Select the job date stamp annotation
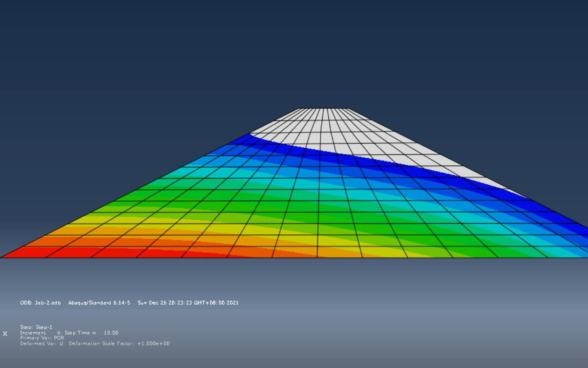The image size is (588, 368). pyautogui.click(x=188, y=302)
